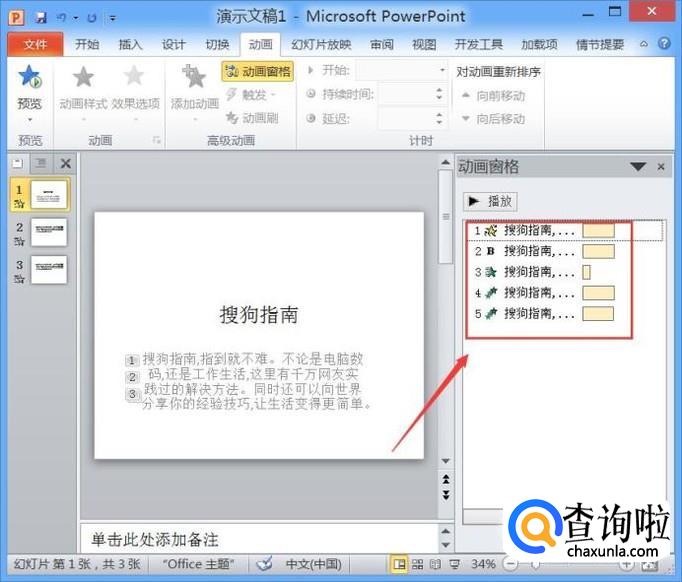Image resolution: width=682 pixels, height=582 pixels.
Task: Select the Outline tab in thumbnail pane
Action: pos(41,164)
